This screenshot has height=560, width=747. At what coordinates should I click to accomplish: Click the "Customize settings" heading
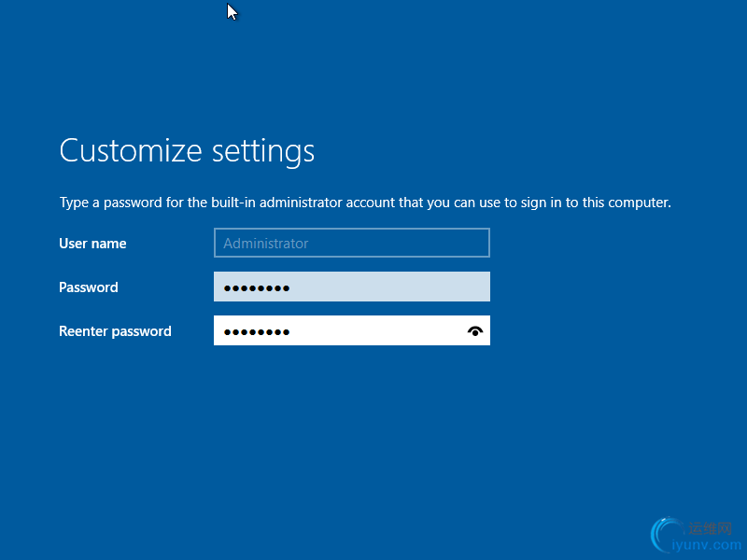click(x=187, y=151)
